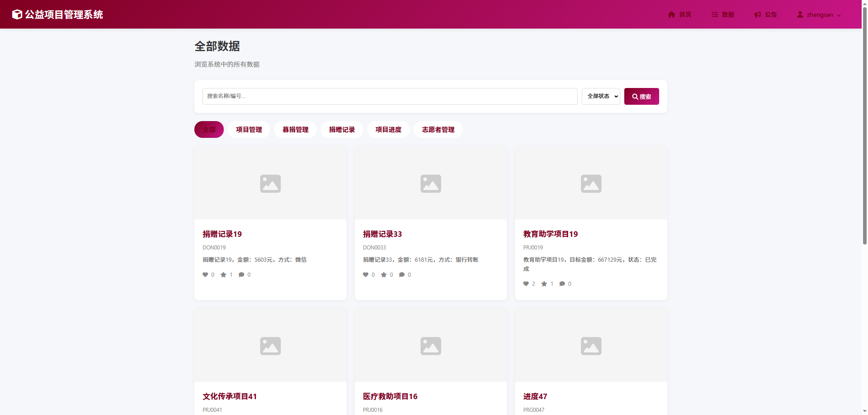Click the heart icon on 捐赠记录19
This screenshot has width=868, height=415.
(x=205, y=275)
